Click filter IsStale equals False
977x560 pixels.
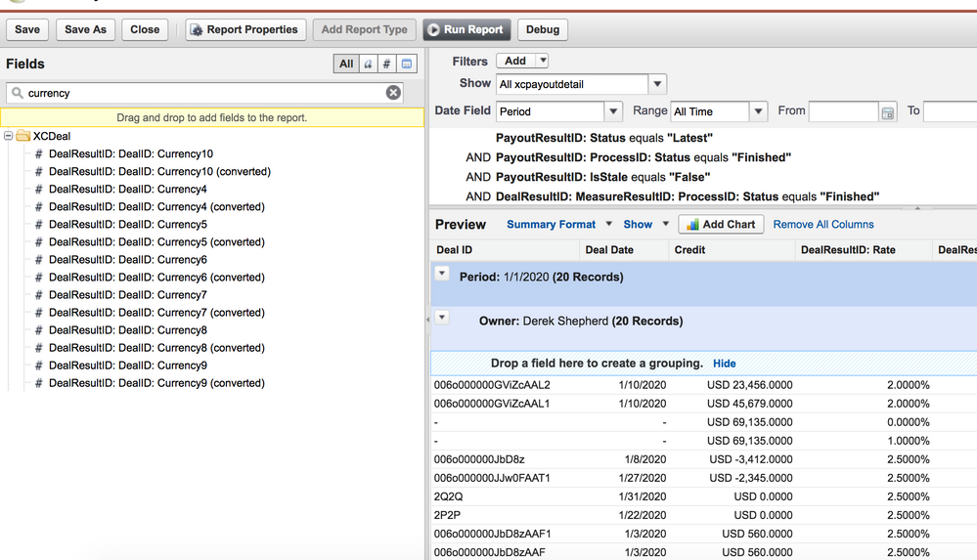(x=602, y=177)
